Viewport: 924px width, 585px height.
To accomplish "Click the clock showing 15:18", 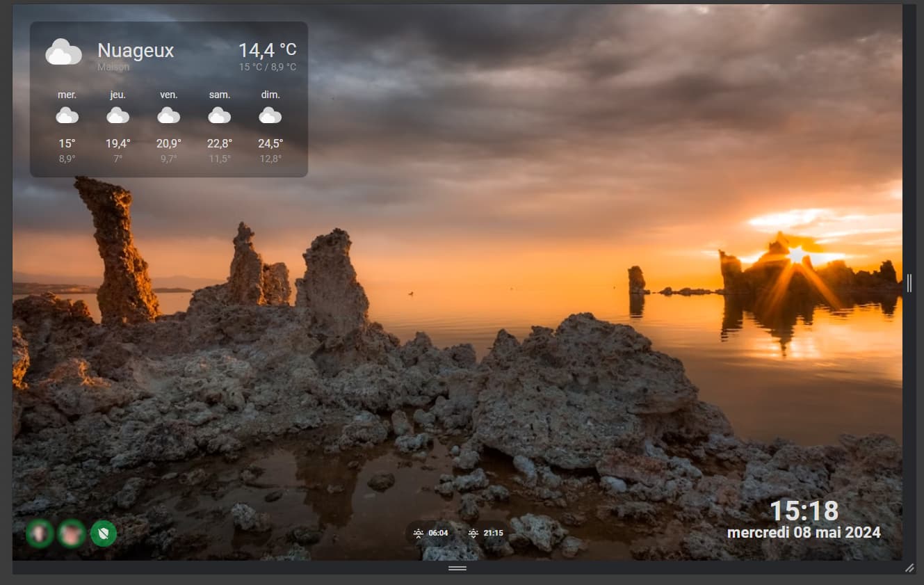I will (x=804, y=511).
